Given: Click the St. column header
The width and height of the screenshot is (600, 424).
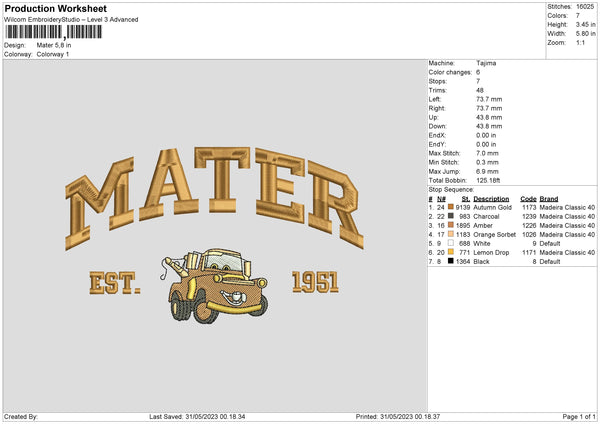Looking at the screenshot, I should coord(465,199).
